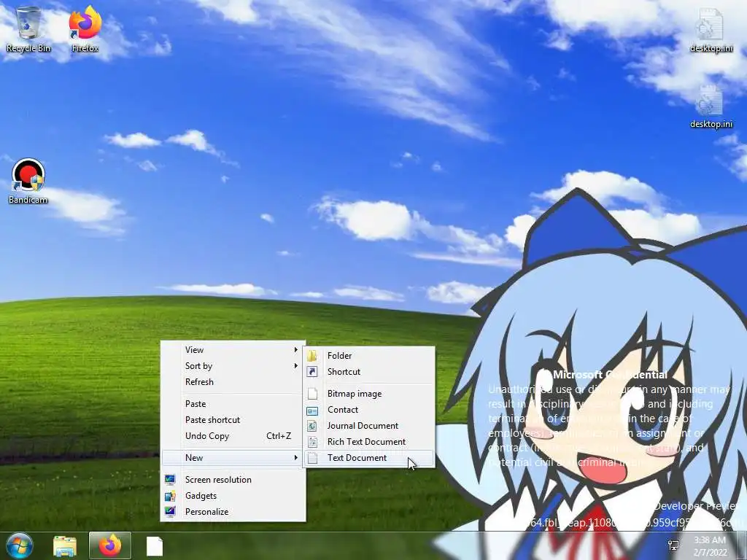Screen dimensions: 747x560
Task: Select Undo Copy in the context menu
Action: click(233, 436)
